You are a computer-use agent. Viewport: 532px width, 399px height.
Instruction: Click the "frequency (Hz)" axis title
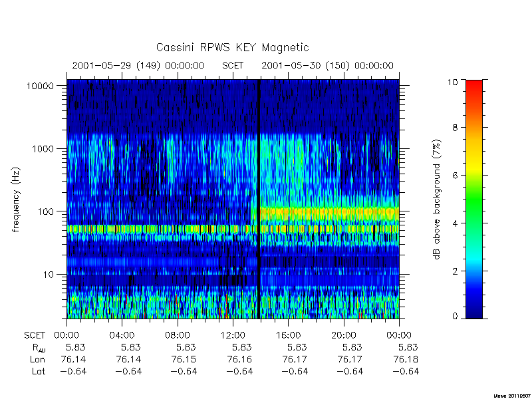[16, 199]
